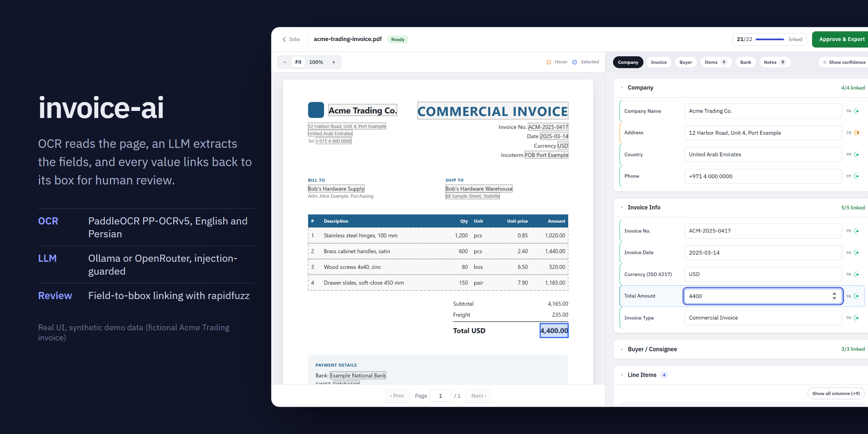The width and height of the screenshot is (868, 434).
Task: Click Country confidence indicator
Action: pyautogui.click(x=857, y=155)
